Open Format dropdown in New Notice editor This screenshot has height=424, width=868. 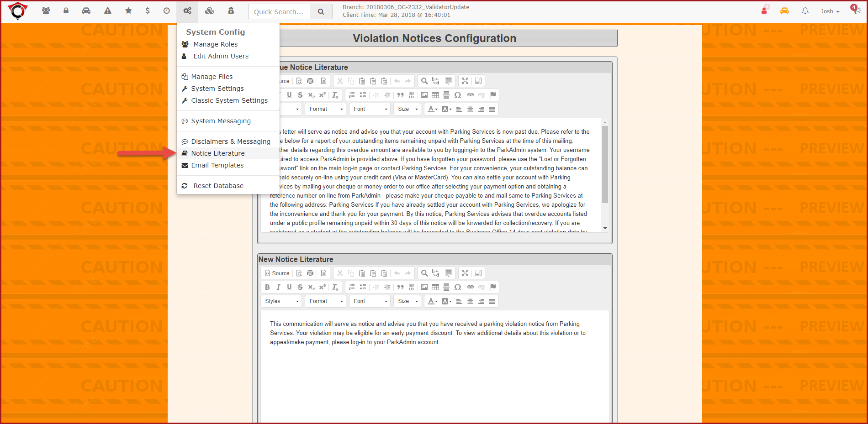[x=326, y=301]
